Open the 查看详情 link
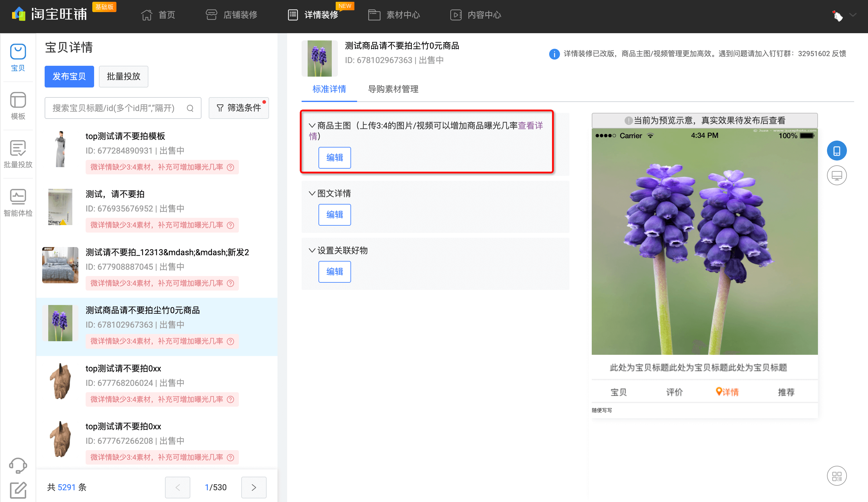 (x=530, y=125)
